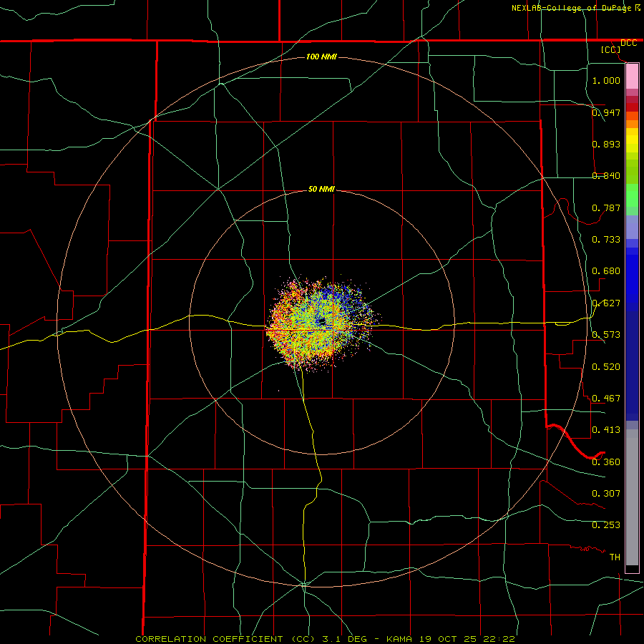Select the 1.000 legend value
This screenshot has height=644, width=644.
606,80
